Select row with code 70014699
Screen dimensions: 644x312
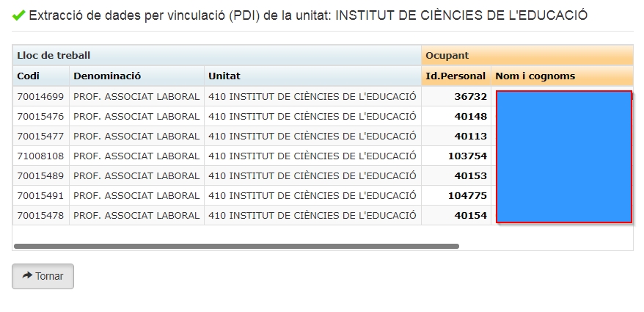pos(41,96)
